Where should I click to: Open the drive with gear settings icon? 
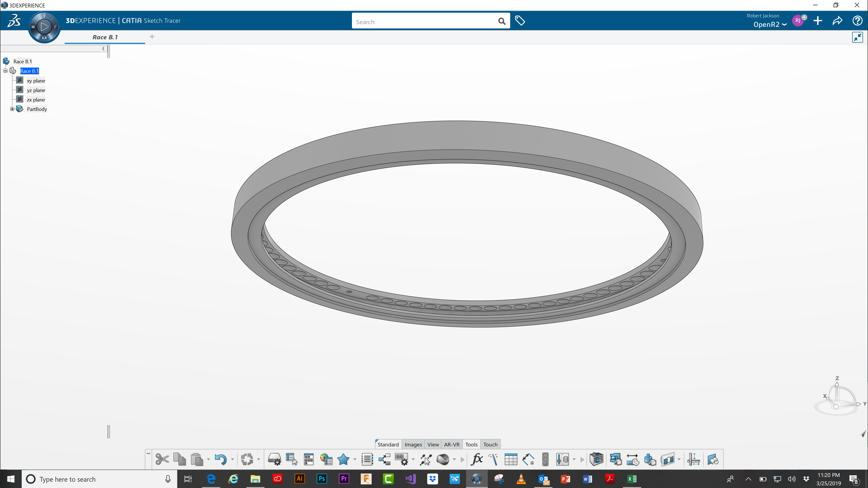274,459
